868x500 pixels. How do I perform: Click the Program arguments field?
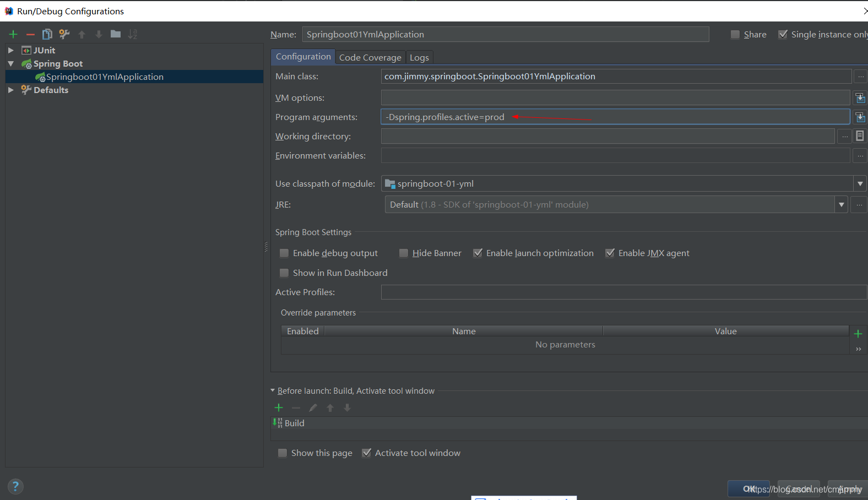pyautogui.click(x=615, y=117)
